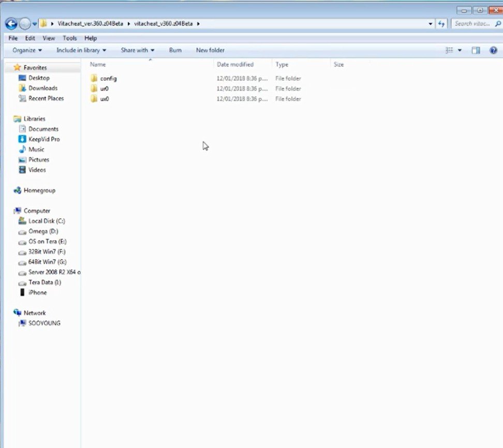Open the Organize dropdown menu

[x=27, y=50]
